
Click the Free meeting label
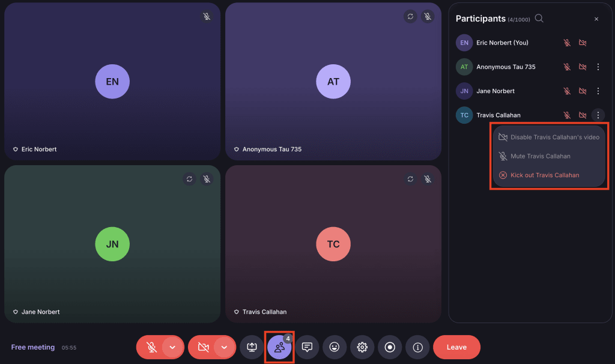(x=33, y=347)
